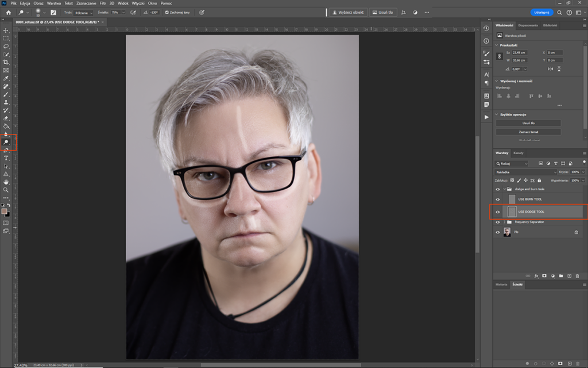Select the Move tool
Screen dimensions: 588x368
[x=6, y=30]
